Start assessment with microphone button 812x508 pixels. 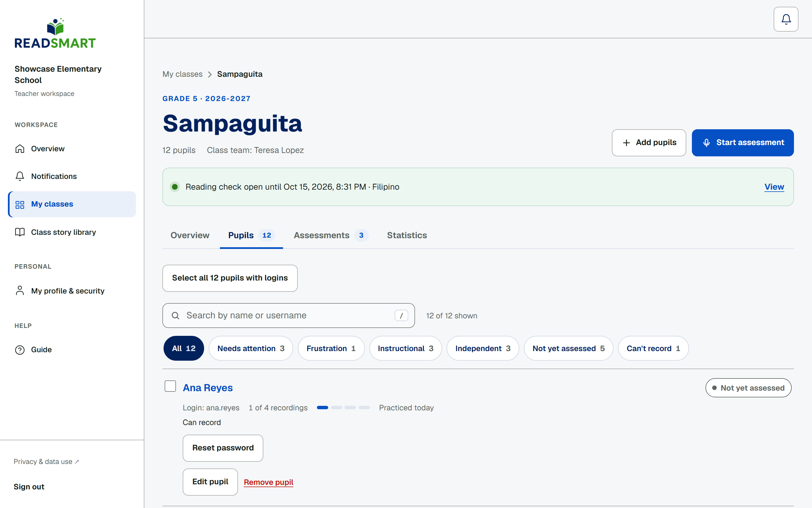[x=743, y=143]
